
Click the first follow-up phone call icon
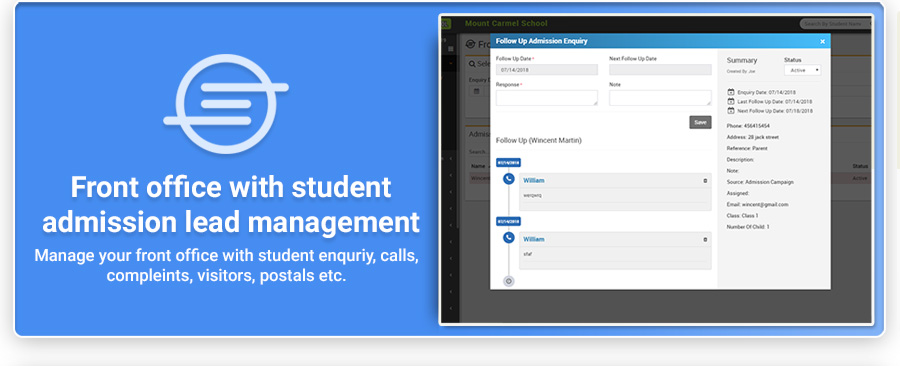[509, 179]
